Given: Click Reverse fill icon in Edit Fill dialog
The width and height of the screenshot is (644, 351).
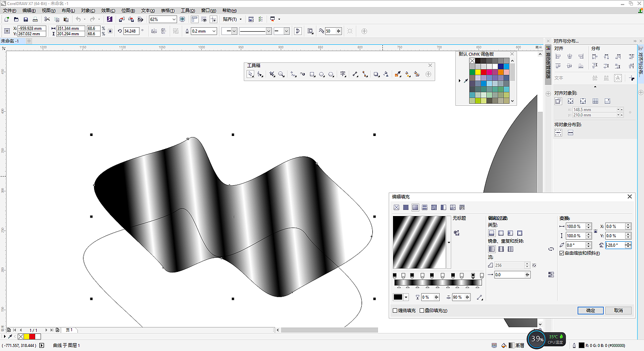Looking at the screenshot, I should 551,249.
